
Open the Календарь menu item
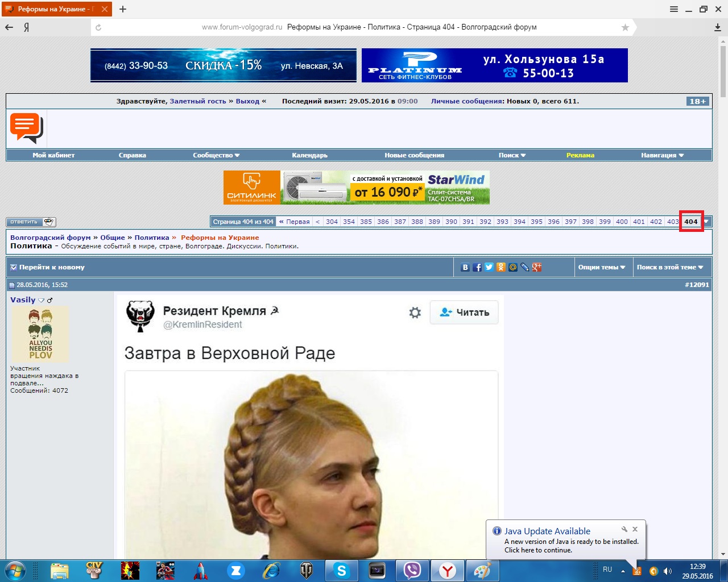coord(309,155)
